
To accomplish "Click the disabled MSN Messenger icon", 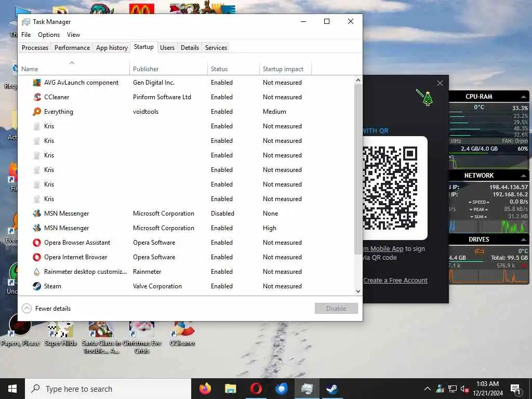I will (x=37, y=214).
